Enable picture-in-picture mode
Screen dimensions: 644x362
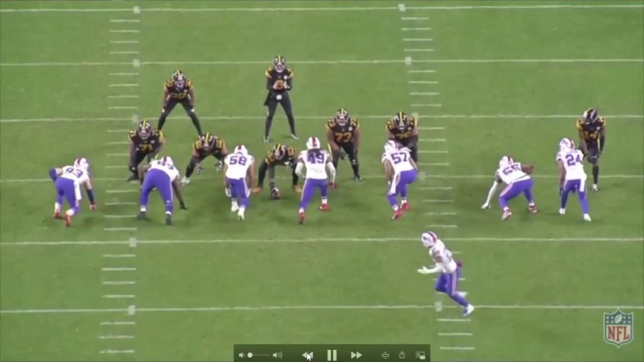[x=420, y=355]
